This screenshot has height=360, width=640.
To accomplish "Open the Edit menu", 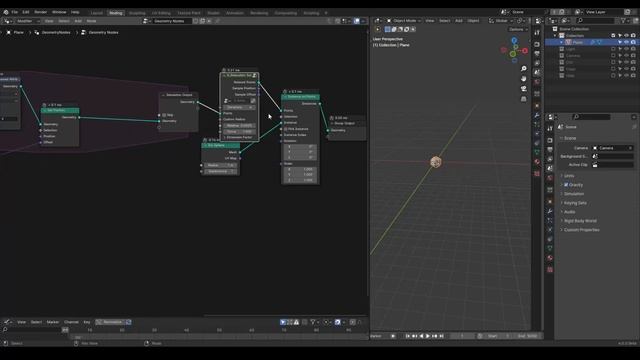I will coord(26,12).
